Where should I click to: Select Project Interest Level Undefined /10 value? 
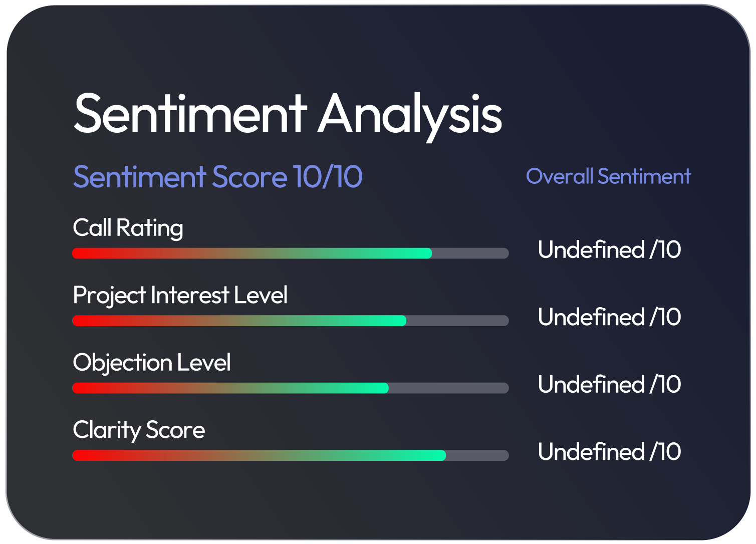click(609, 317)
